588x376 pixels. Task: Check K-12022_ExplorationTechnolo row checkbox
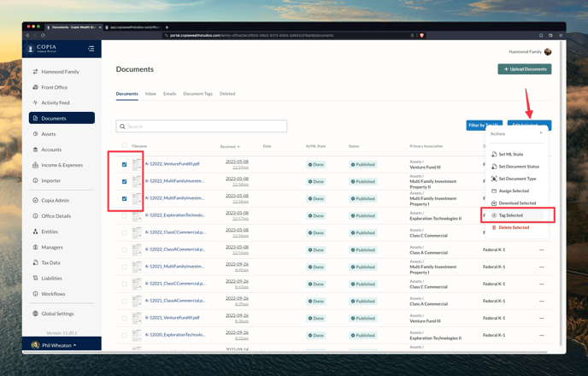125,216
